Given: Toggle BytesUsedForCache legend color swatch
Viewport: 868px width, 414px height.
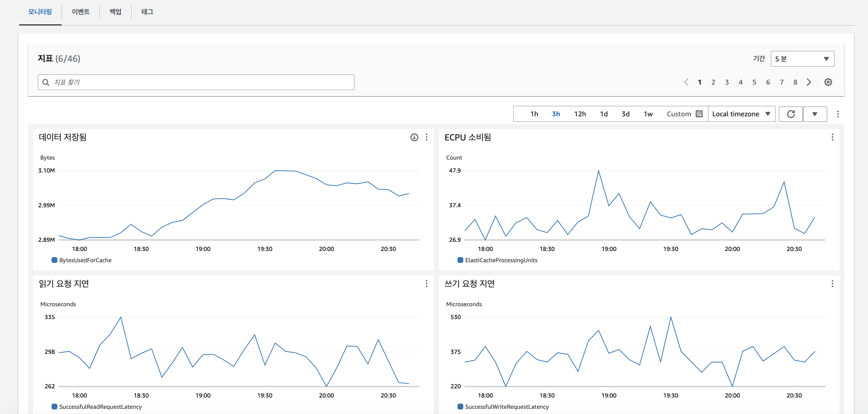Looking at the screenshot, I should coord(54,260).
